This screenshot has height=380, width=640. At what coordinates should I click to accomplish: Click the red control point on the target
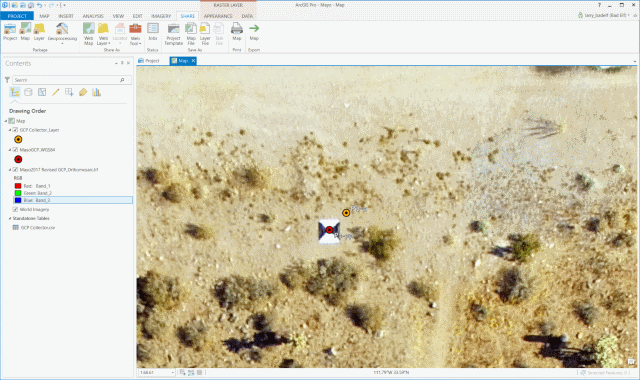(329, 230)
